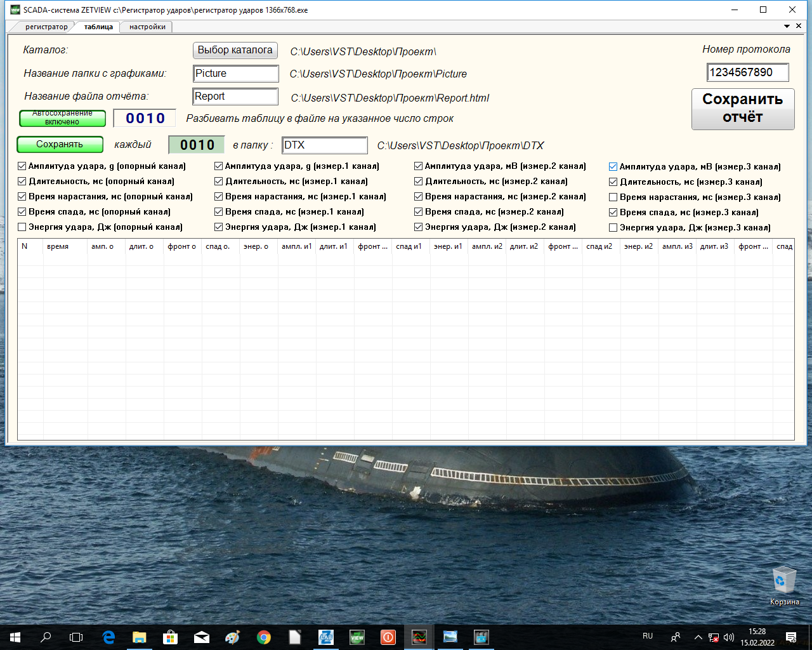Check Время нарастания, мс (измер.3 канал)
The width and height of the screenshot is (812, 650).
click(613, 197)
